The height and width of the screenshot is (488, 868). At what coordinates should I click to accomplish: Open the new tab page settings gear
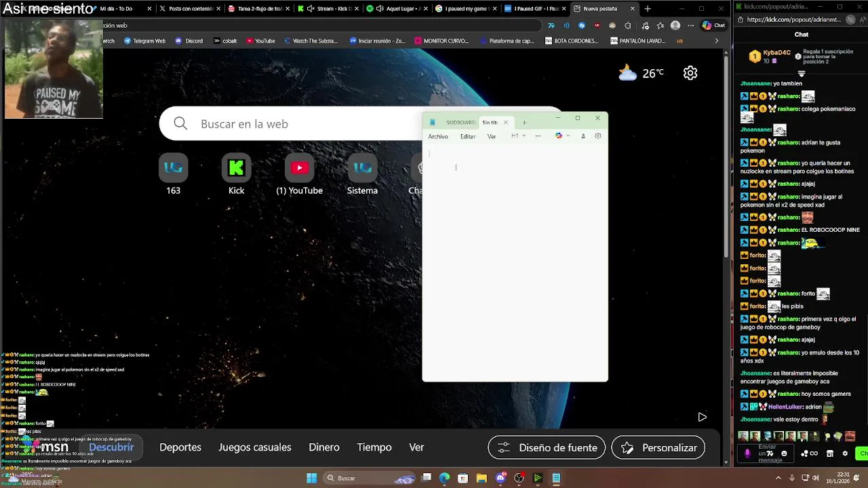point(690,73)
